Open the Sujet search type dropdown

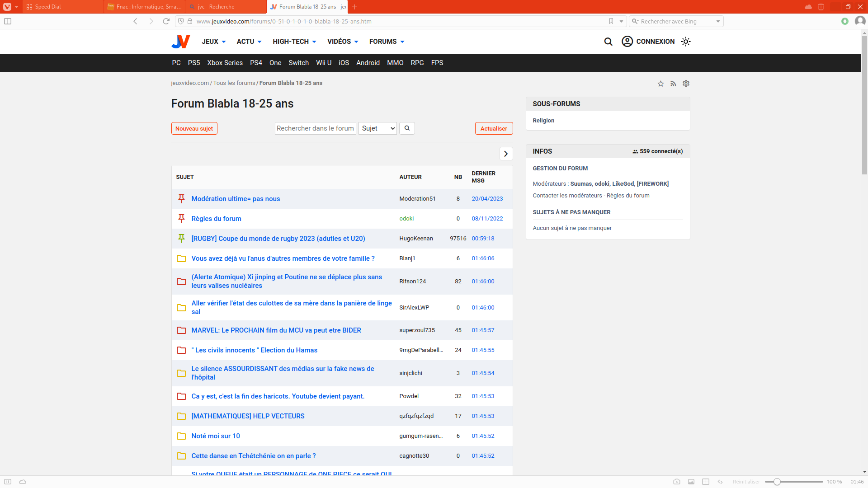(377, 128)
